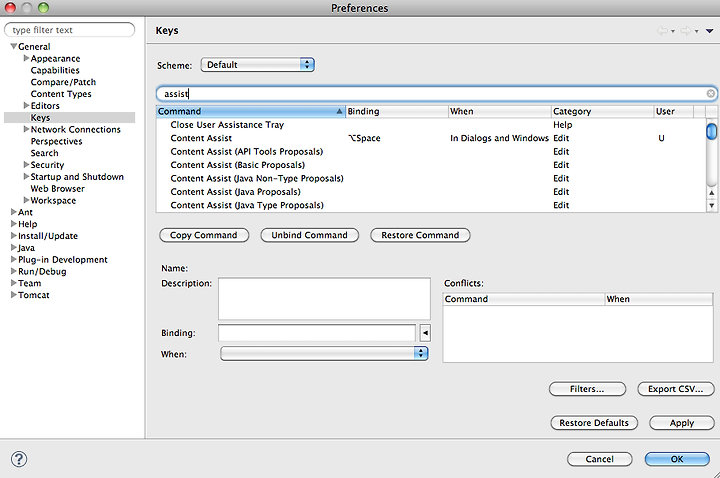720x478 pixels.
Task: Open the Web Browser preference page
Action: (x=58, y=189)
